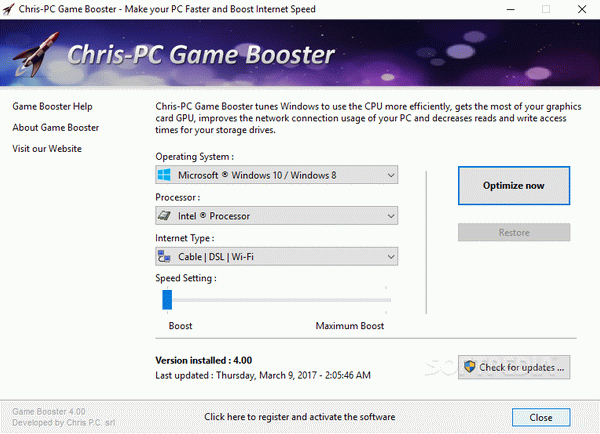Set slider to Maximum Boost end

tap(386, 300)
